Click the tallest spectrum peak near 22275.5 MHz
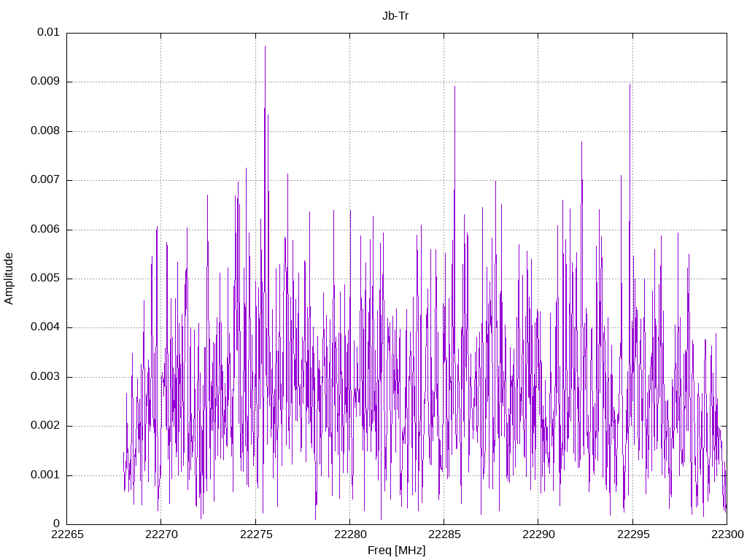The width and height of the screenshot is (747, 560). (x=266, y=47)
